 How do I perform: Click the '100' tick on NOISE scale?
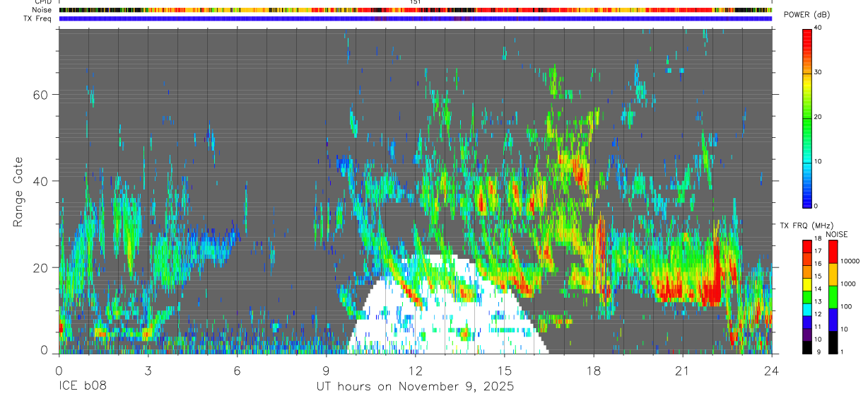847,307
